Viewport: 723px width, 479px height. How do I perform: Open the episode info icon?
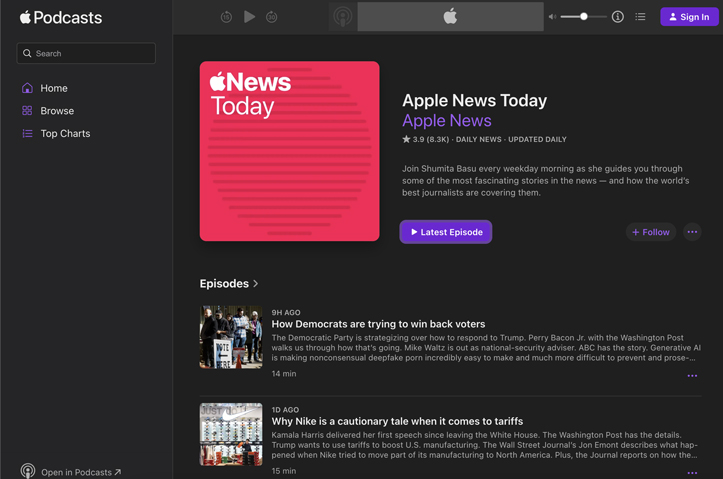(618, 17)
